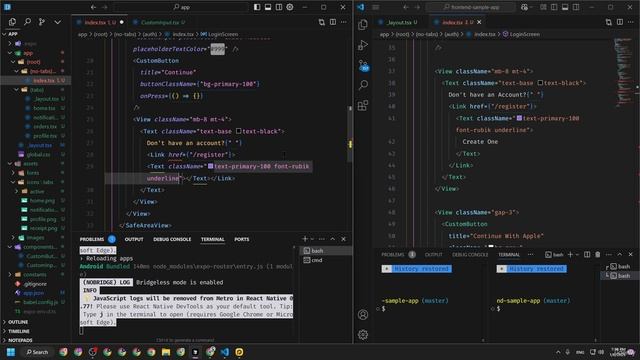Open global.css in the file explorer
The height and width of the screenshot is (360, 640).
[38, 154]
